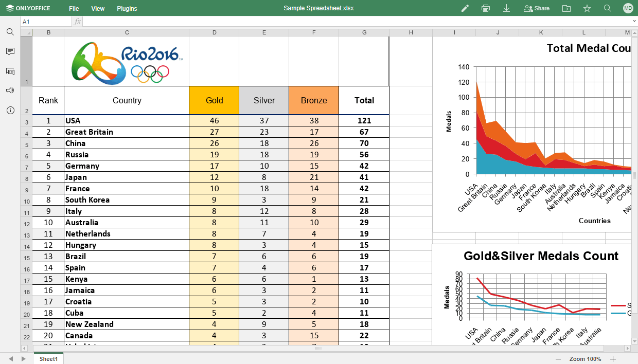Select the Rank header cell
This screenshot has width=638, height=364.
tap(48, 100)
